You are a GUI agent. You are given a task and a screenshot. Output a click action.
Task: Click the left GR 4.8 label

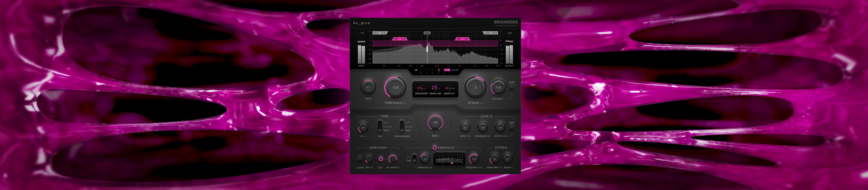click(400, 39)
